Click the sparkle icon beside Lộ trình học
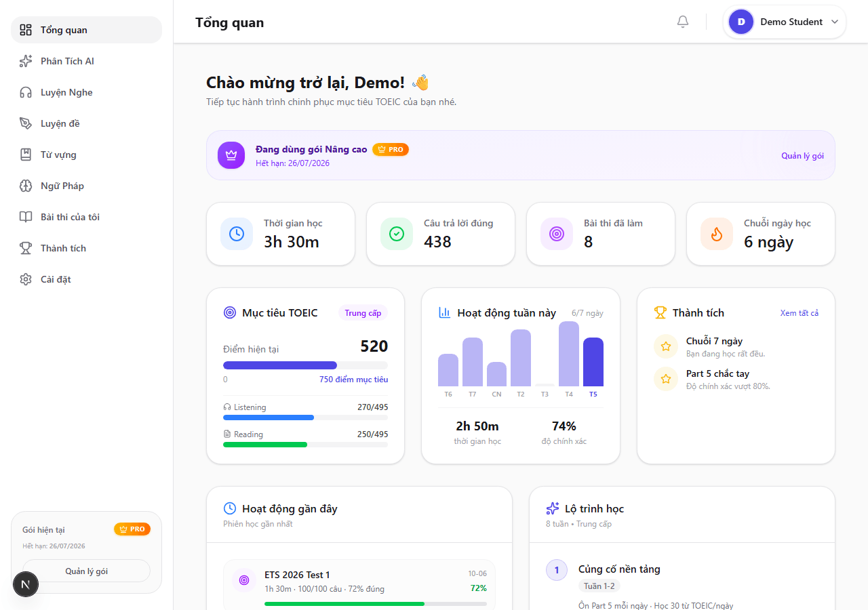Screen dimensions: 868x610 (553, 508)
